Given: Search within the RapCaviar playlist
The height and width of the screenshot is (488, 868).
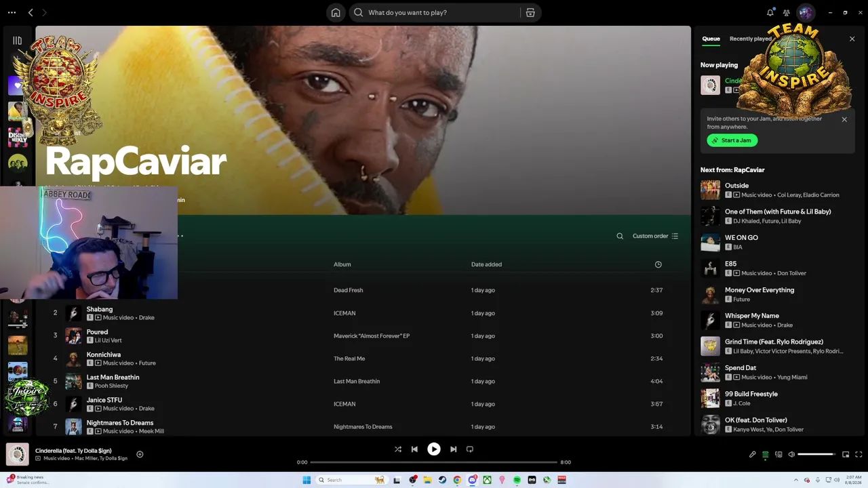Looking at the screenshot, I should pyautogui.click(x=620, y=236).
